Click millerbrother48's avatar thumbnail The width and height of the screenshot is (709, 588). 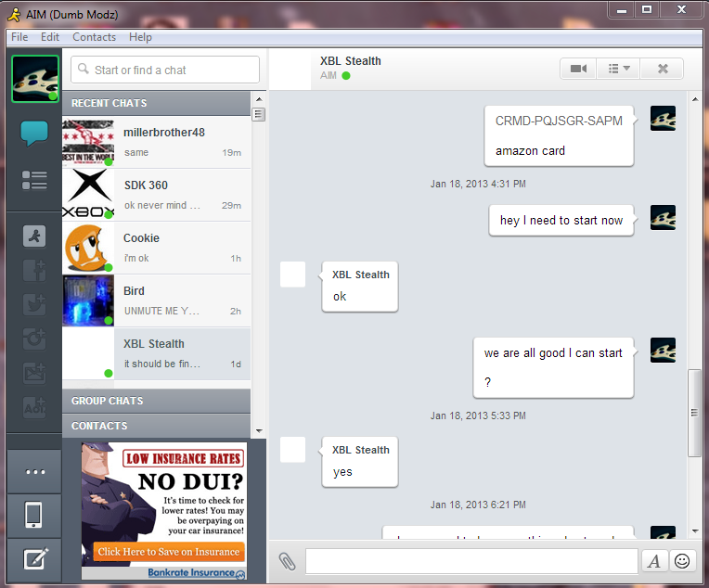88,143
